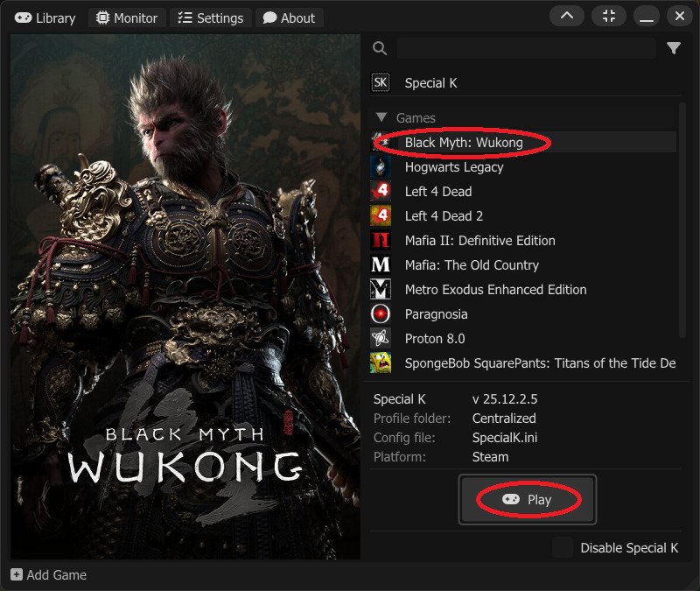Click the Left 4 Dead 2 icon

pos(381,215)
